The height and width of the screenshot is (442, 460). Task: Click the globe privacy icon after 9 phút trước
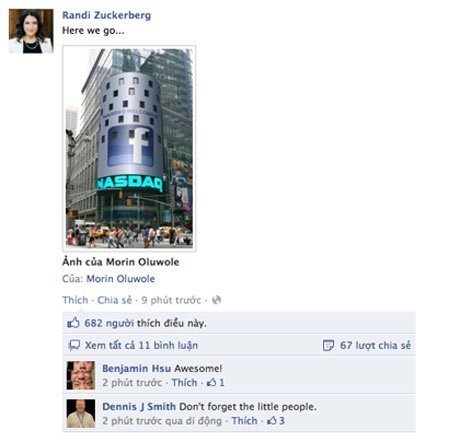[216, 300]
